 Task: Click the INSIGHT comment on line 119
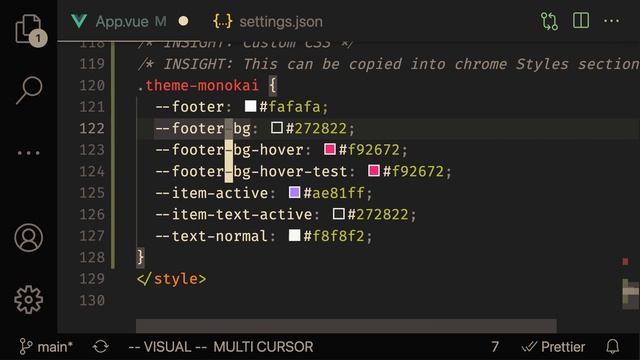[x=389, y=64]
